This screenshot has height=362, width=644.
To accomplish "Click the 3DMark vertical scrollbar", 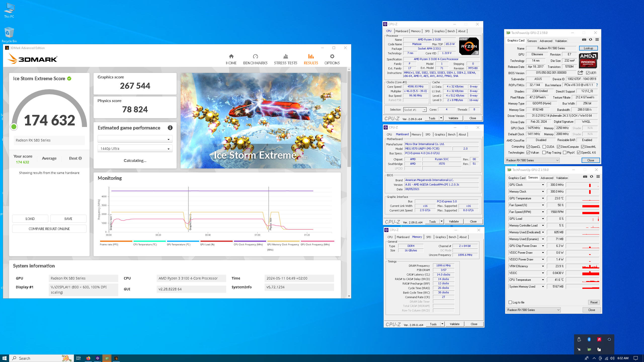I will pyautogui.click(x=349, y=119).
